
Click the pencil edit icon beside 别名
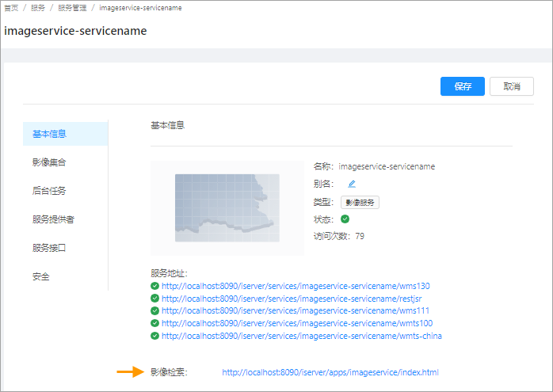pos(352,184)
